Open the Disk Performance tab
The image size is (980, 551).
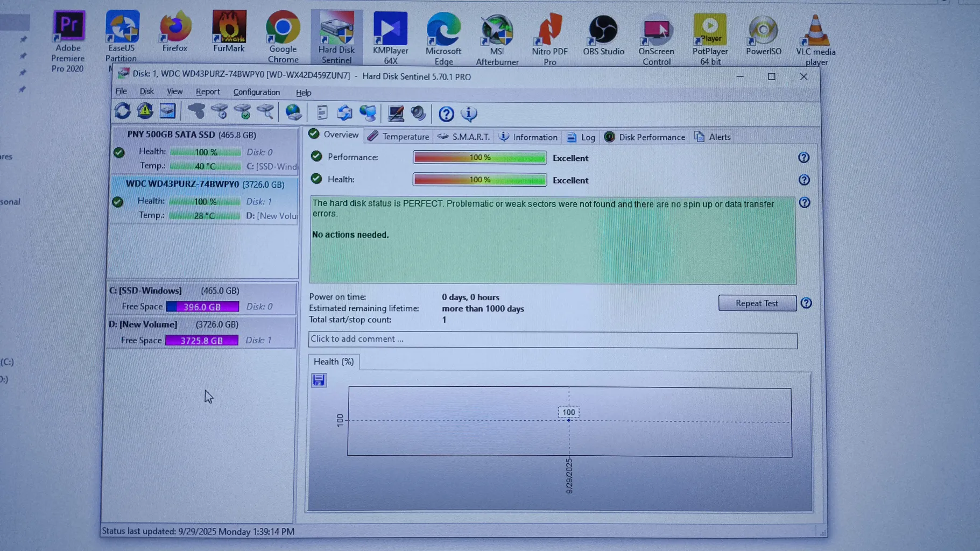pos(645,137)
